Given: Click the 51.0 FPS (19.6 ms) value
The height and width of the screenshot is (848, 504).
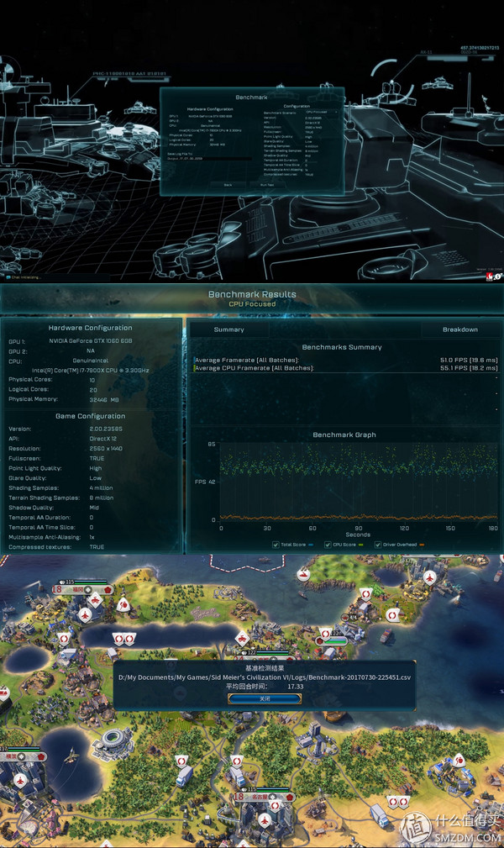Looking at the screenshot, I should pyautogui.click(x=469, y=360).
